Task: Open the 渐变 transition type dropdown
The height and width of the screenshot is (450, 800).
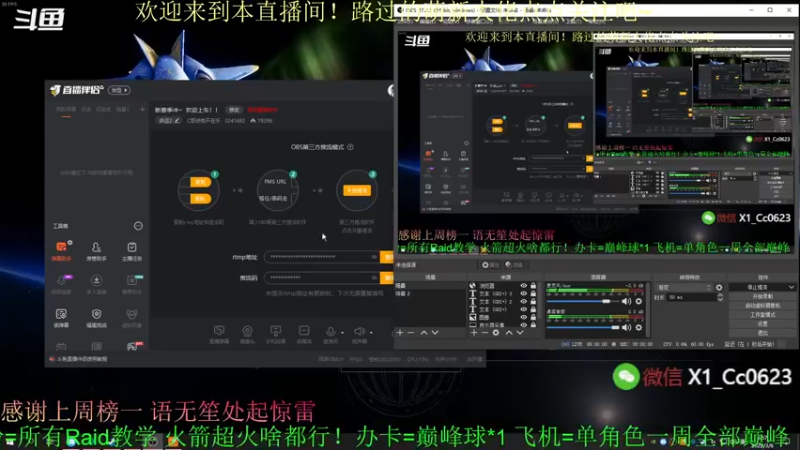Action: [684, 288]
